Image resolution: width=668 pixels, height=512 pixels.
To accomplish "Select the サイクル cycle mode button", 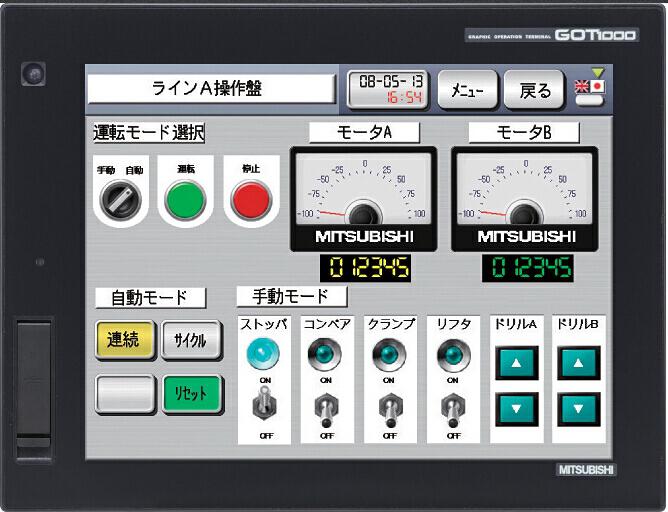I will [x=190, y=340].
